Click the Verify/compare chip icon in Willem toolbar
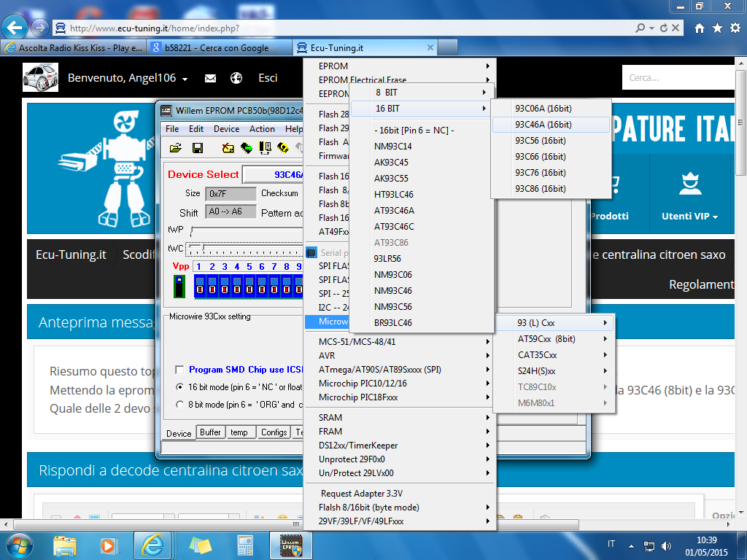747x560 pixels. tap(265, 148)
